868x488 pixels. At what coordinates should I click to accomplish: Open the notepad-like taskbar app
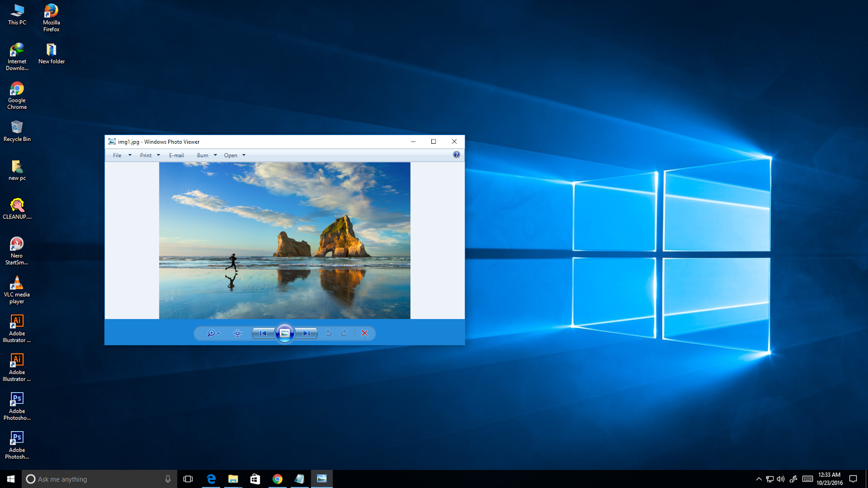pyautogui.click(x=299, y=479)
